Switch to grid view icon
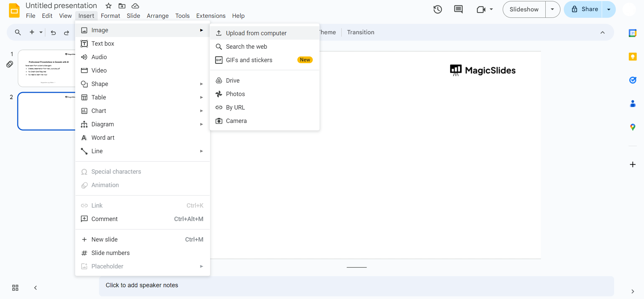644x299 pixels. point(15,288)
